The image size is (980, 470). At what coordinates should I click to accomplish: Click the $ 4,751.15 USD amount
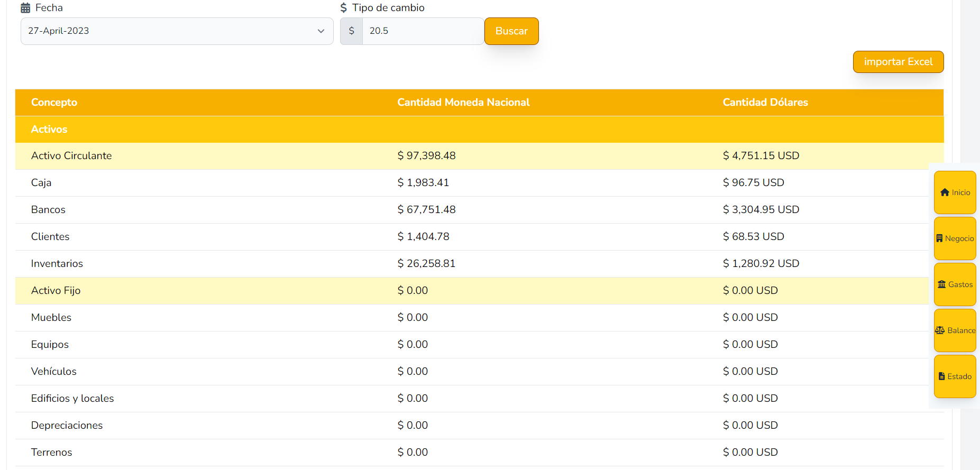point(761,156)
